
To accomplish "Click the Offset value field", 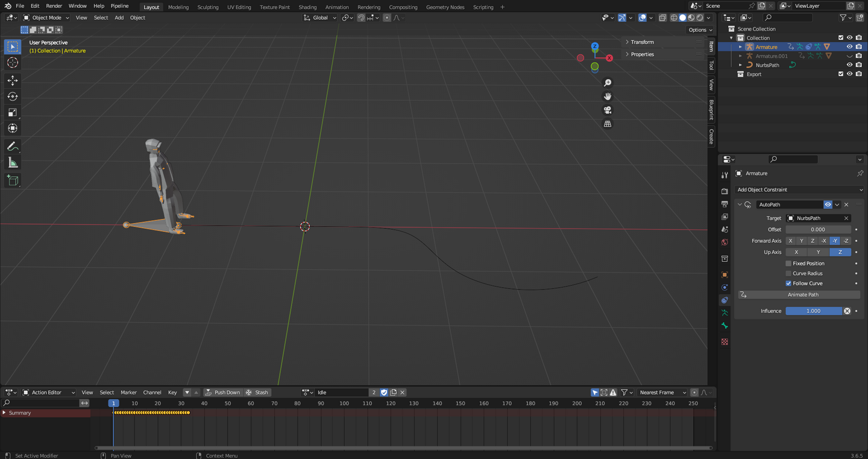I will pos(817,230).
